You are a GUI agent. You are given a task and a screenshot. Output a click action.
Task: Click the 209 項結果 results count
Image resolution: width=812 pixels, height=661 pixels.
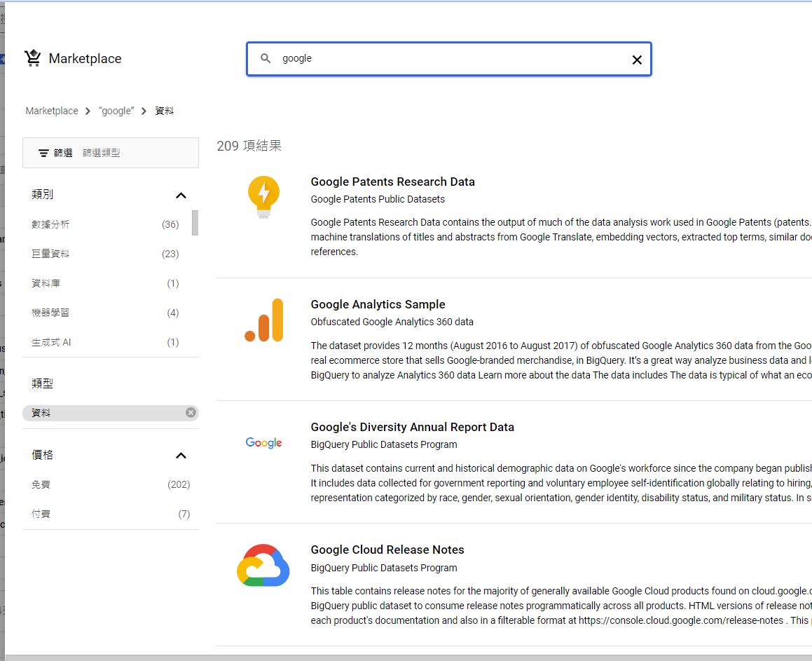click(x=249, y=146)
